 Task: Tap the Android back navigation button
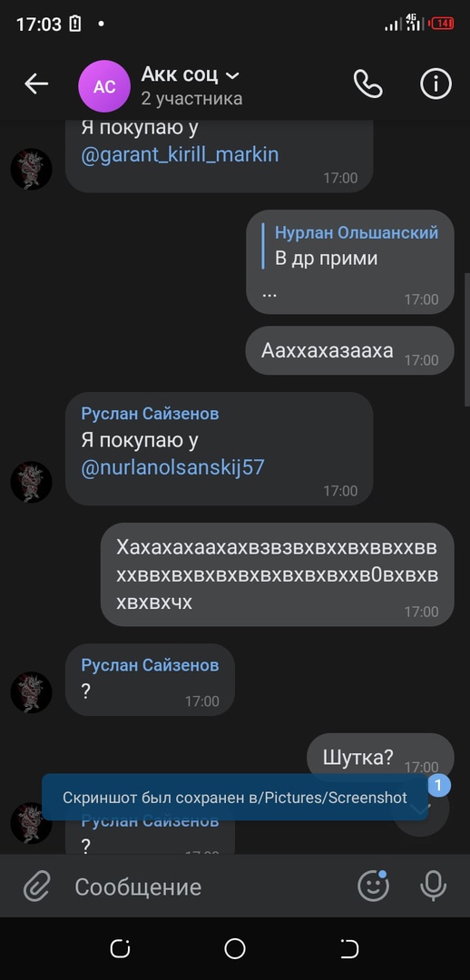tap(349, 949)
